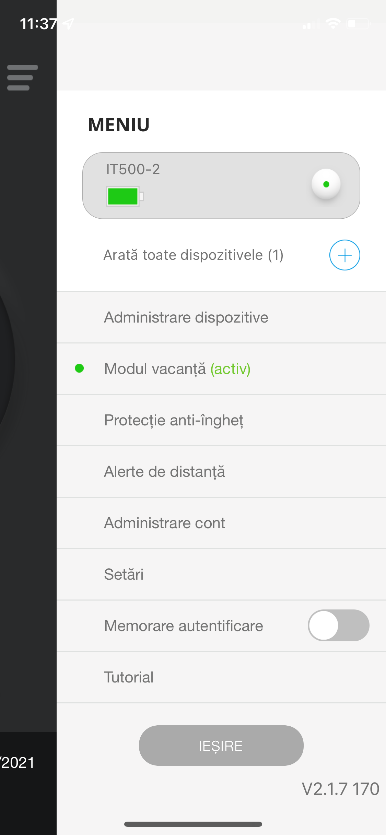386x835 pixels.
Task: Open the Setări menu entry
Action: click(221, 575)
